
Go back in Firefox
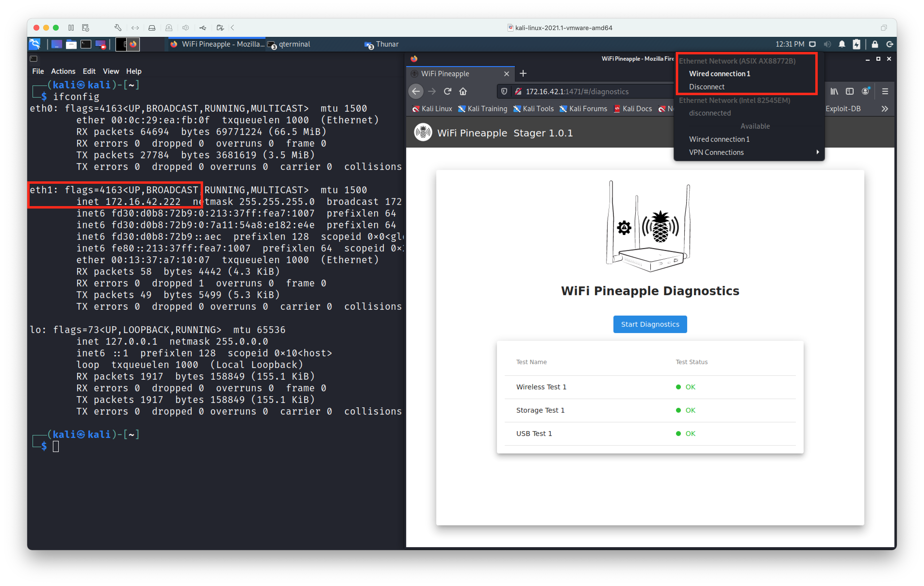(x=416, y=91)
